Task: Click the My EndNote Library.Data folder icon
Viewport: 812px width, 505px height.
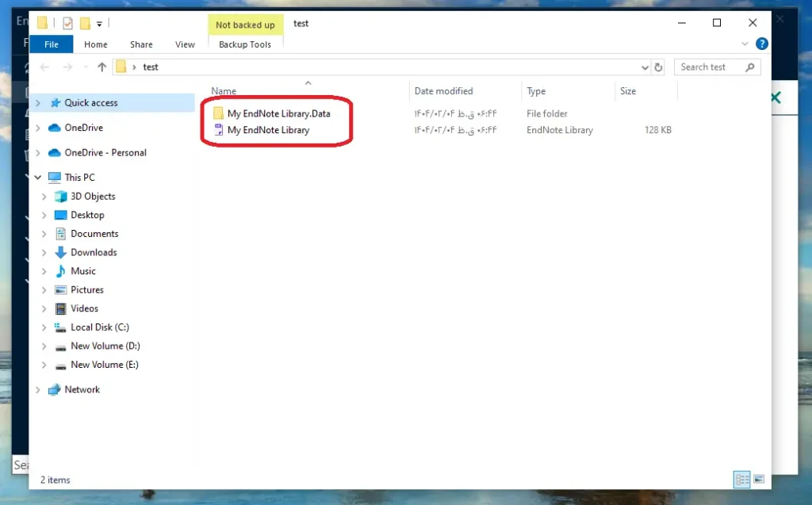Action: 219,113
